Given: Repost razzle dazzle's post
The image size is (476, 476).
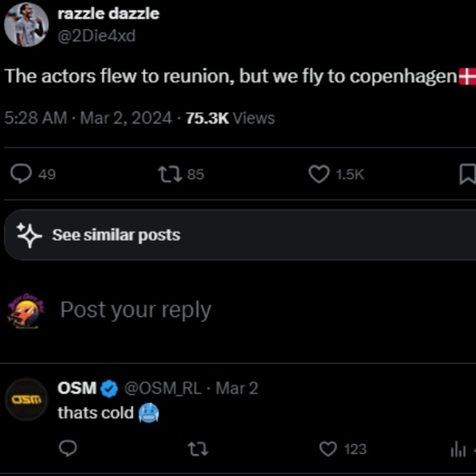Looking at the screenshot, I should [170, 174].
